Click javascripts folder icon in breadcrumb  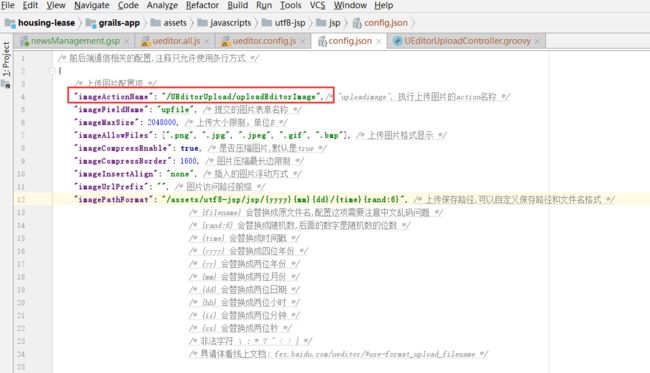(202, 22)
